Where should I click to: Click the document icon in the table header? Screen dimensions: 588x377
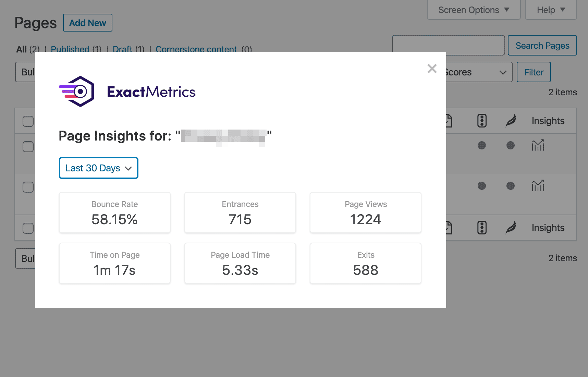[x=449, y=121]
